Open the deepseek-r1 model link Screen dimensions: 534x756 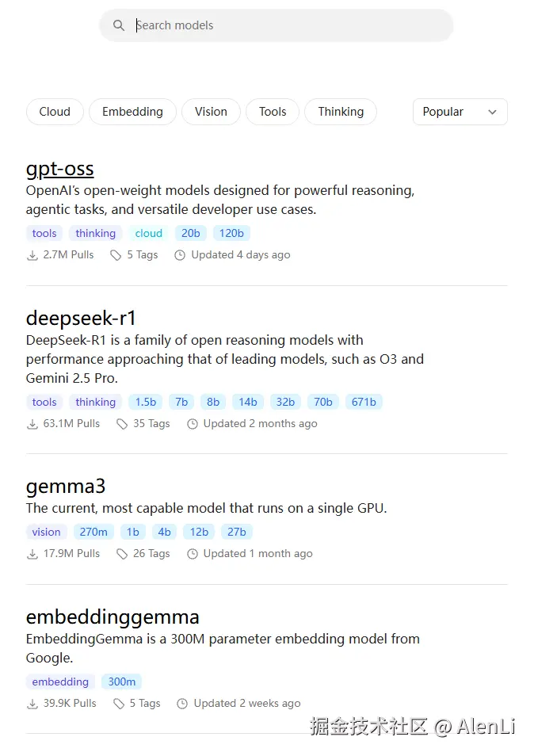point(81,319)
